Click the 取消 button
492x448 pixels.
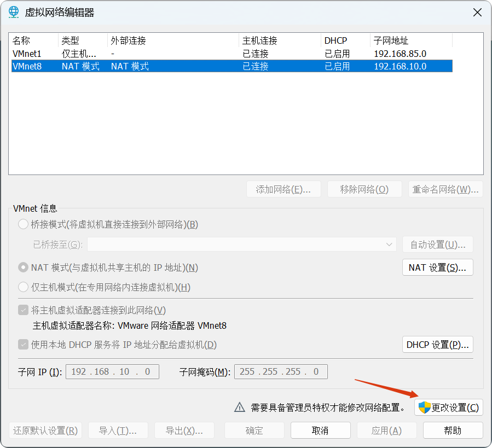320,430
